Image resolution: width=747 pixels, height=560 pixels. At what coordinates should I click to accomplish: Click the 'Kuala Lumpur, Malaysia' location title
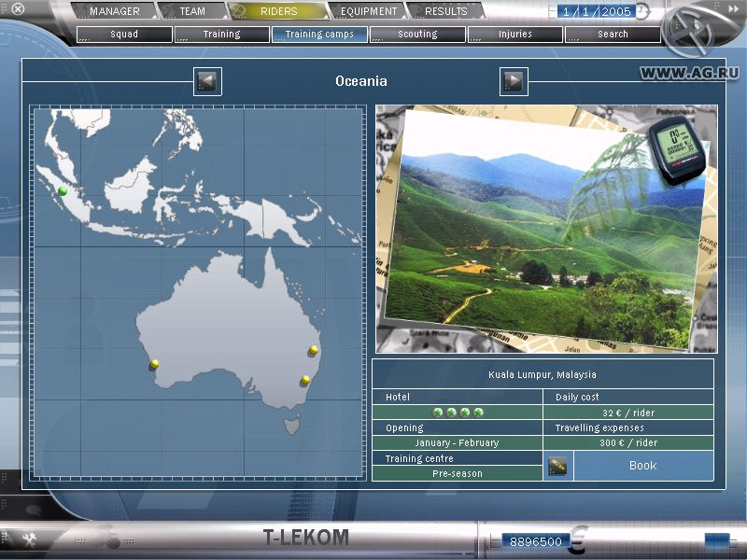point(543,375)
